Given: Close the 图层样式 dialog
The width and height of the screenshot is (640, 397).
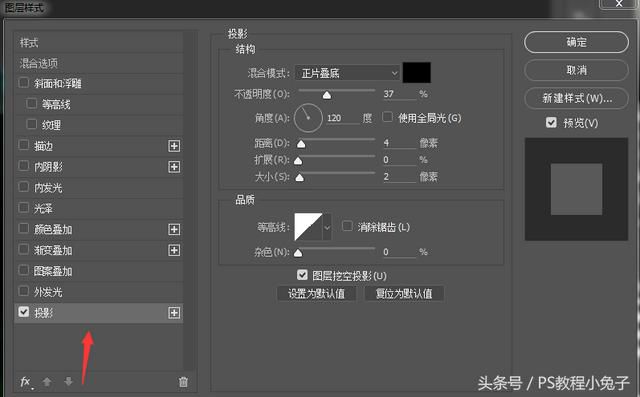Looking at the screenshot, I should pyautogui.click(x=619, y=4).
